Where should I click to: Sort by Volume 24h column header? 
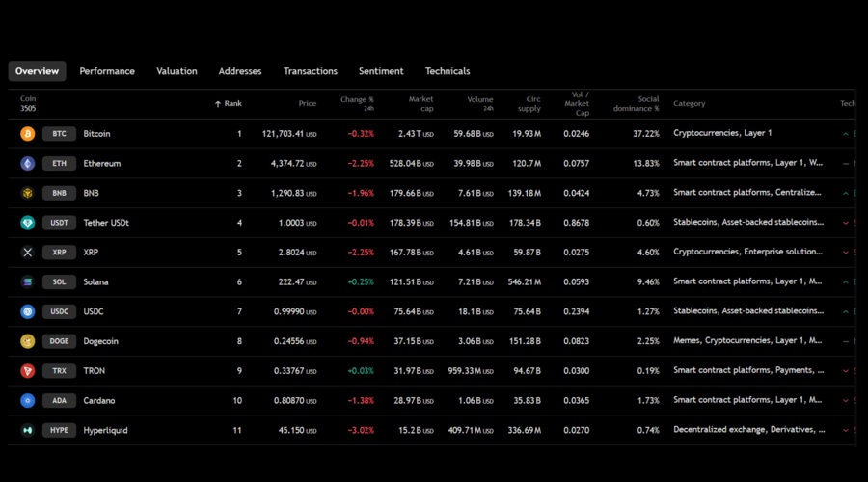pyautogui.click(x=480, y=103)
